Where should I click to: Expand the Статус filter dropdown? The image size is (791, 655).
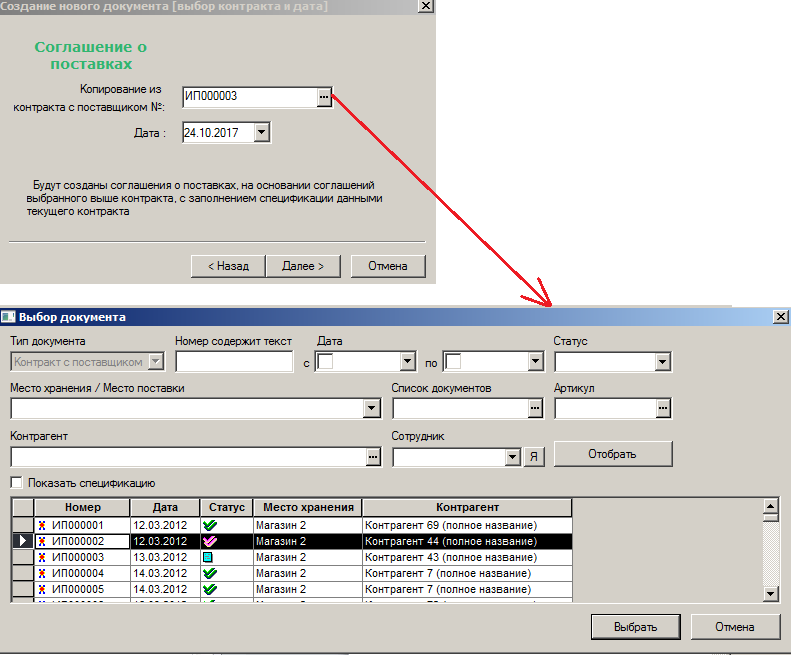pyautogui.click(x=662, y=362)
